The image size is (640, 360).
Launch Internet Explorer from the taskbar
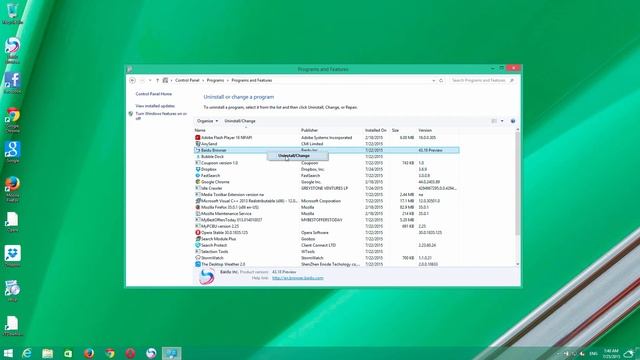27,353
